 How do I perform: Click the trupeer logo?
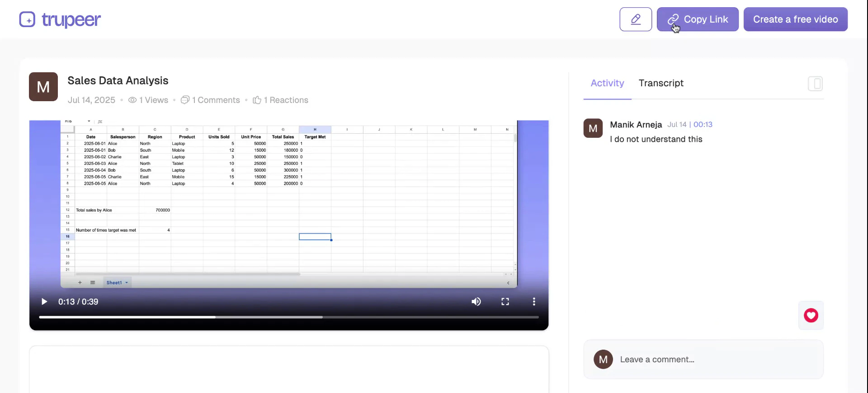60,19
